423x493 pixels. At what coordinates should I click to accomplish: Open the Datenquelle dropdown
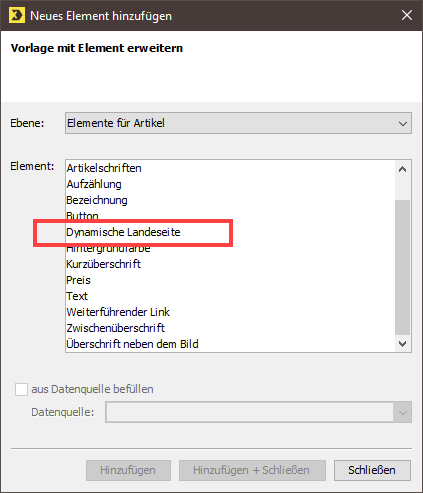click(x=258, y=412)
